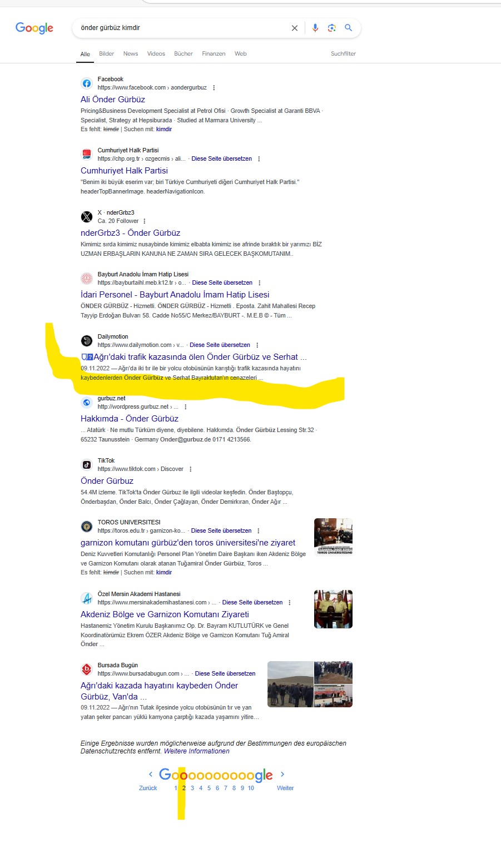This screenshot has width=501, height=868.
Task: Open three-dot menu for Dailymotion result
Action: 257,345
